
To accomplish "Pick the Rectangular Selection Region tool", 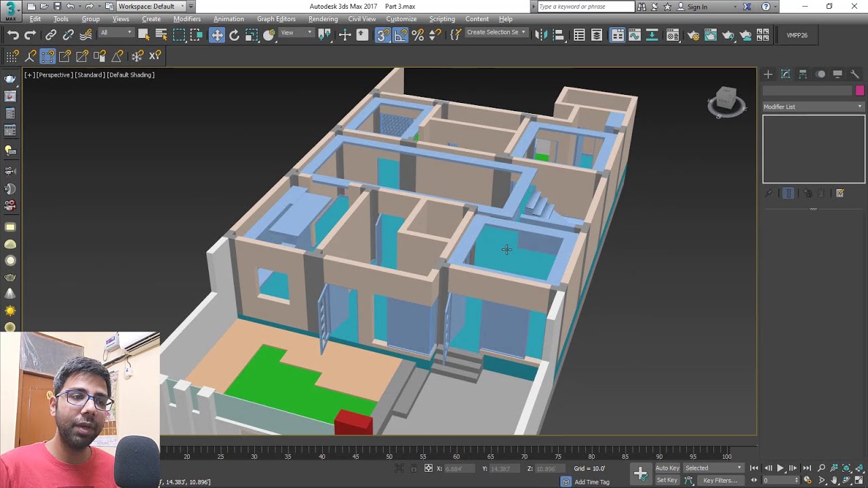I will point(179,35).
